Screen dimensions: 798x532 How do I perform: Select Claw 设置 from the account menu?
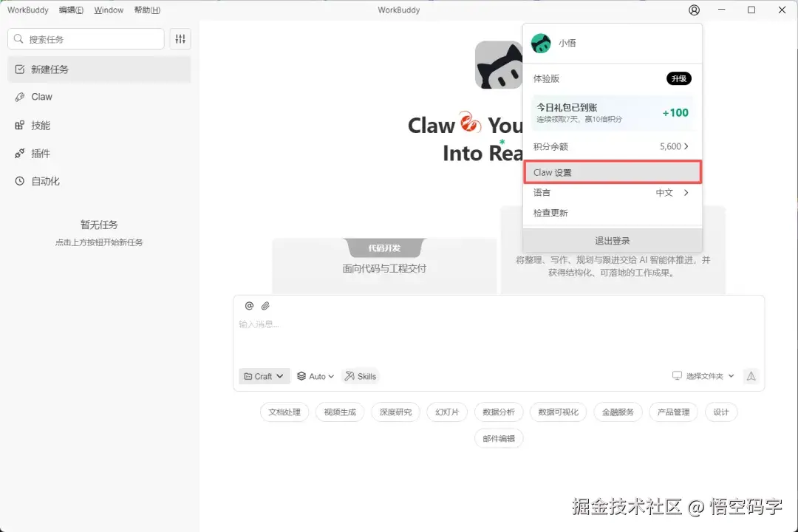(x=612, y=171)
